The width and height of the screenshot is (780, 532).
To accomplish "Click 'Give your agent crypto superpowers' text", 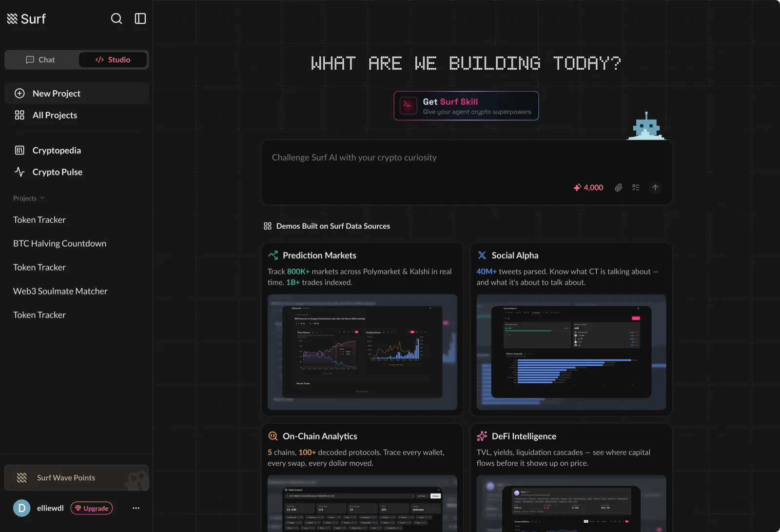I will (477, 112).
